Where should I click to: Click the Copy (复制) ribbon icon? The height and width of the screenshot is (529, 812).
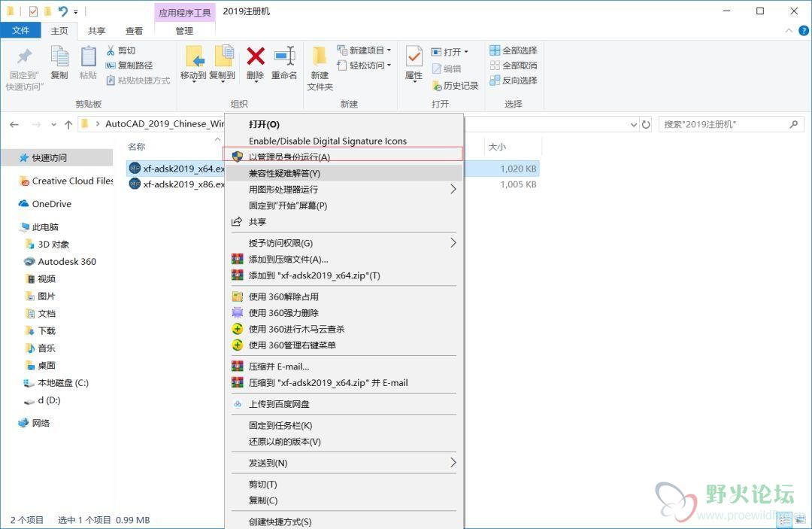point(59,57)
